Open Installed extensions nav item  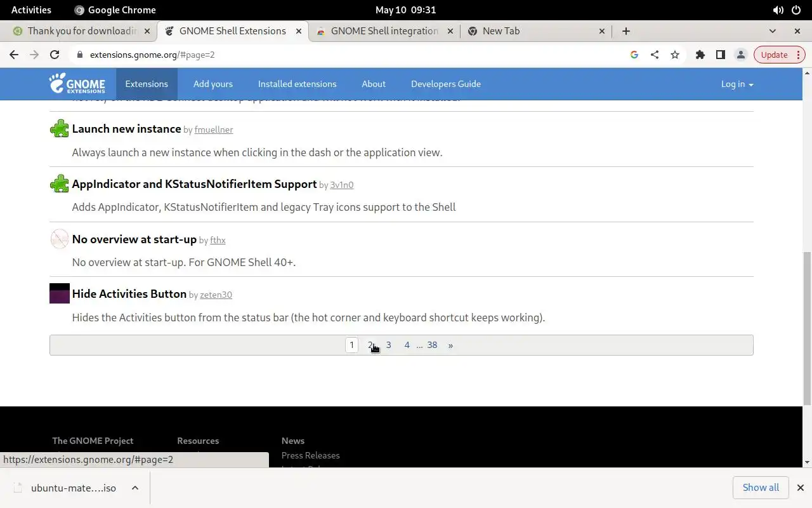tap(297, 84)
